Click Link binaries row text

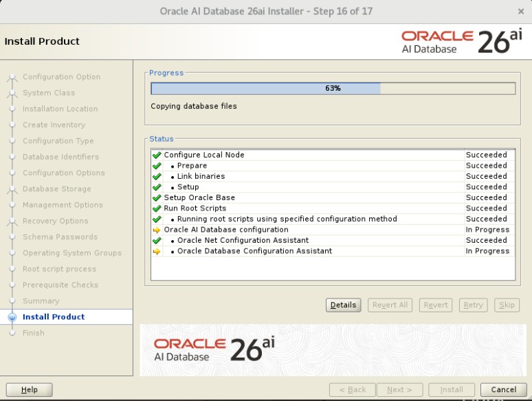(201, 176)
